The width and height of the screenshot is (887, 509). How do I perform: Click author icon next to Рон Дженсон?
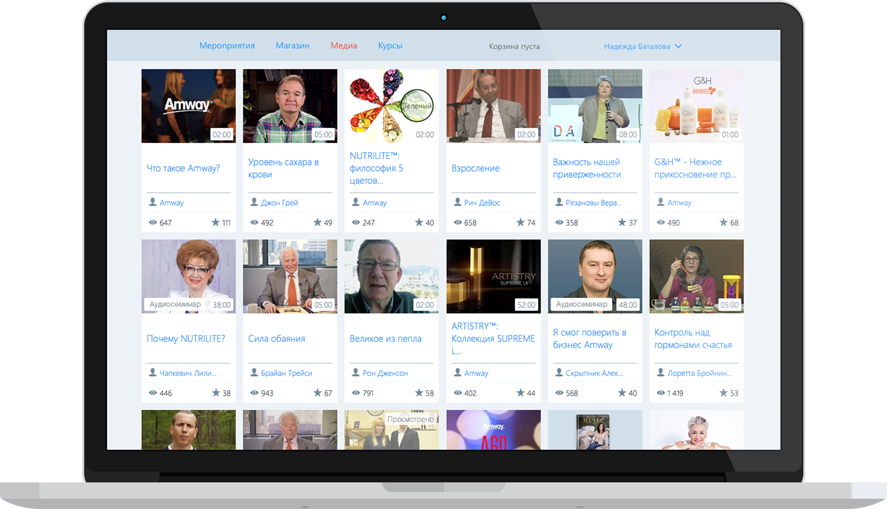[x=356, y=372]
